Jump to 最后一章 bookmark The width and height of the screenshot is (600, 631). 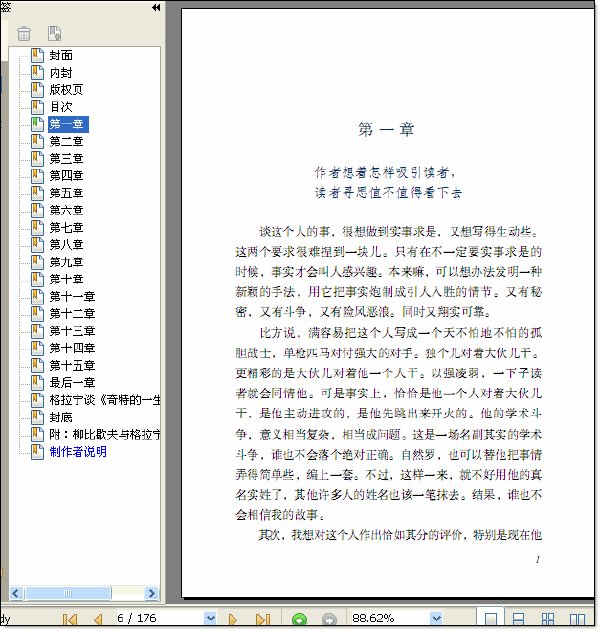click(72, 383)
